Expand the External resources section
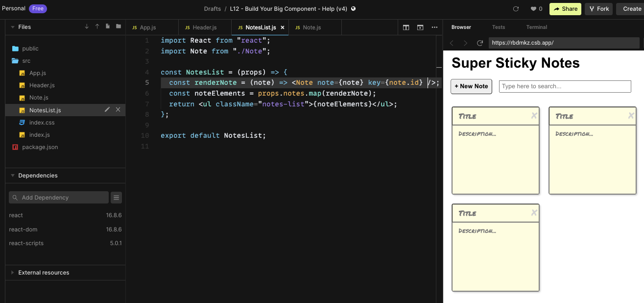Viewport: 644px width, 303px height. (12, 273)
